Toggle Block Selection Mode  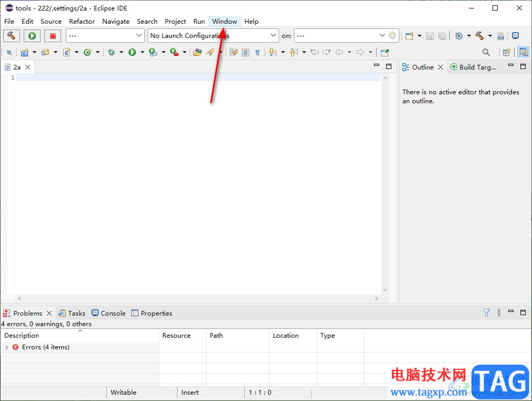tap(245, 52)
